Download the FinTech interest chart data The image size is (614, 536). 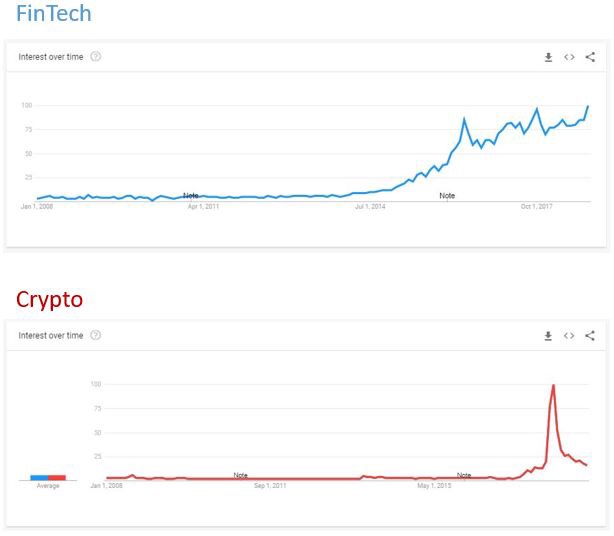(548, 57)
